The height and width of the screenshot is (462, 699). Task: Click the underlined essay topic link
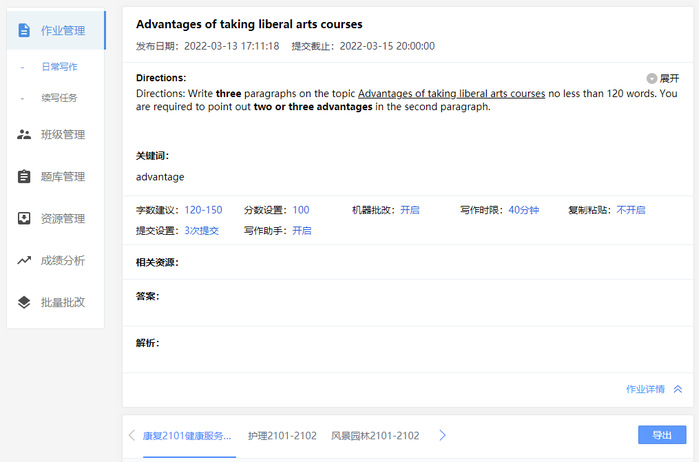click(451, 93)
